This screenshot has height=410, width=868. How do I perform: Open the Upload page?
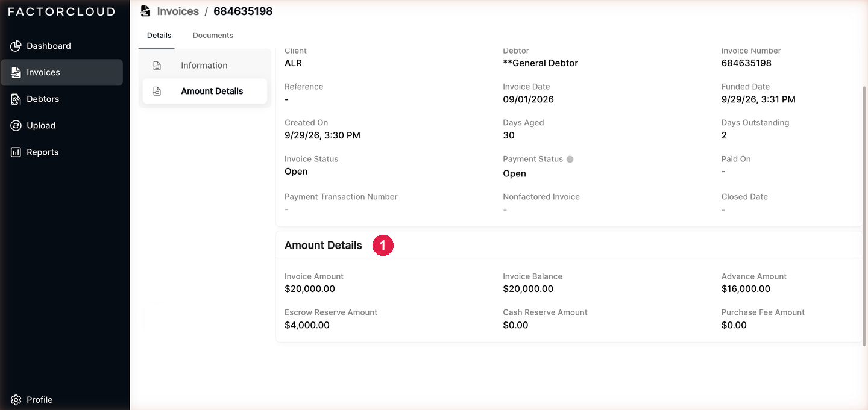[x=61, y=125]
